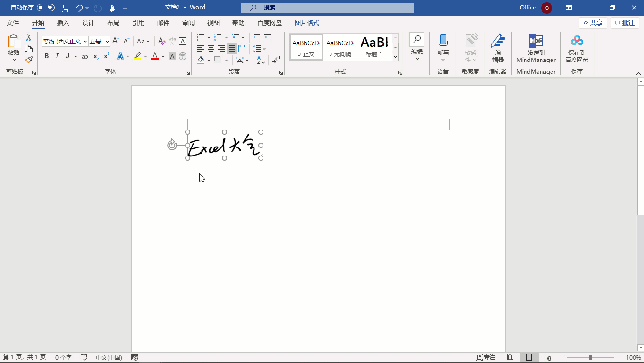The image size is (644, 363).
Task: Toggle justified paragraph alignment
Action: pos(232,49)
